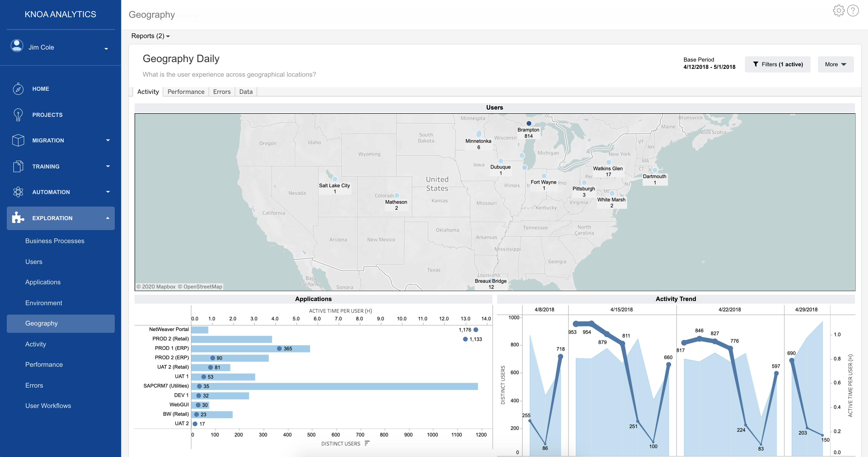Click the Training documents icon

pyautogui.click(x=18, y=166)
